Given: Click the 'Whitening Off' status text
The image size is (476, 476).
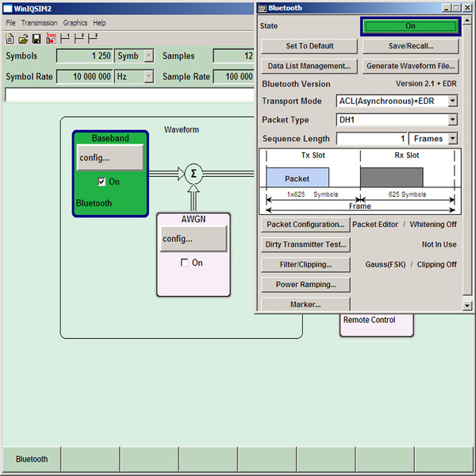Looking at the screenshot, I should [433, 225].
